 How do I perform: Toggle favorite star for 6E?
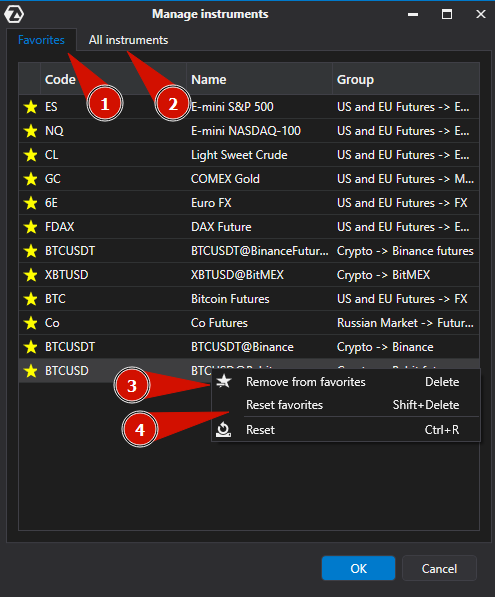pyautogui.click(x=30, y=203)
